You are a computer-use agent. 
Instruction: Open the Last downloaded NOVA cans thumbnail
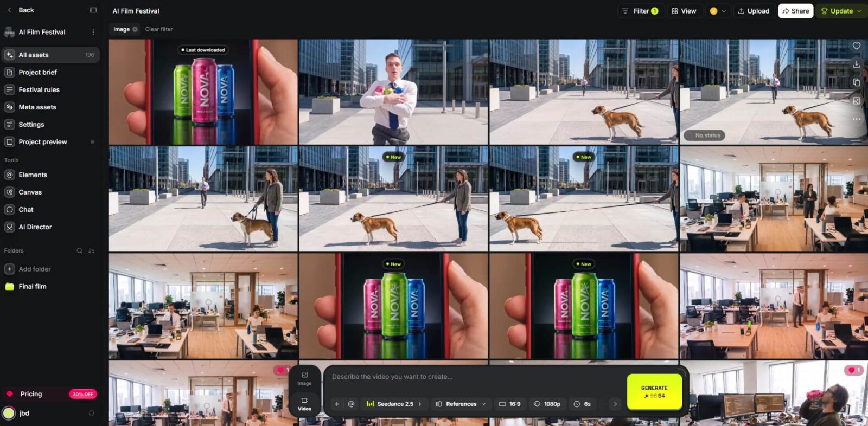coord(203,92)
